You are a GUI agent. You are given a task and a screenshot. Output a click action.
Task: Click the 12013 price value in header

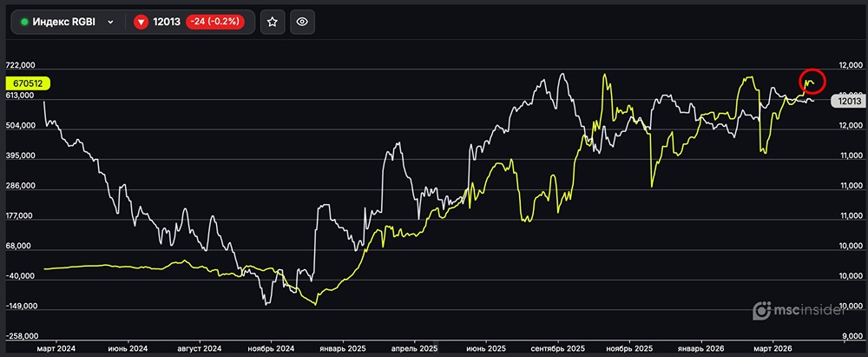pyautogui.click(x=166, y=22)
